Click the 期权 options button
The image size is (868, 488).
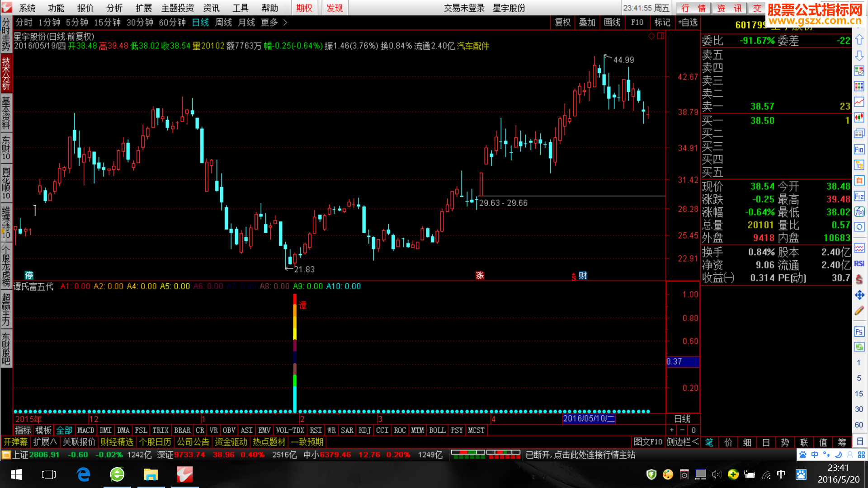click(304, 8)
